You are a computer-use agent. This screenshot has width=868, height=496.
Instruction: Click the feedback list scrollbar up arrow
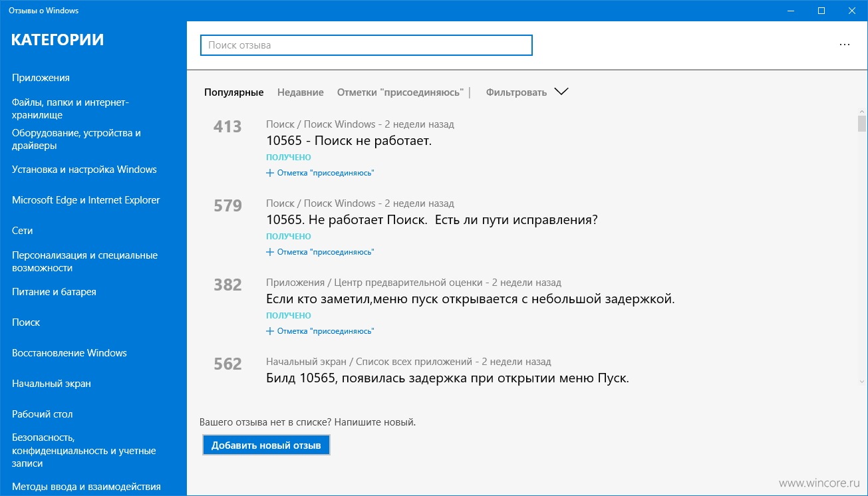(x=862, y=111)
